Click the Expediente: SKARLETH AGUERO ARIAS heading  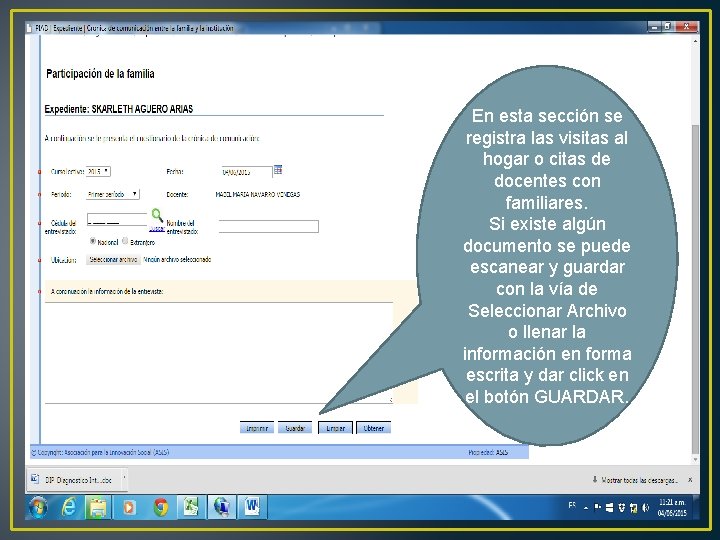(x=118, y=109)
